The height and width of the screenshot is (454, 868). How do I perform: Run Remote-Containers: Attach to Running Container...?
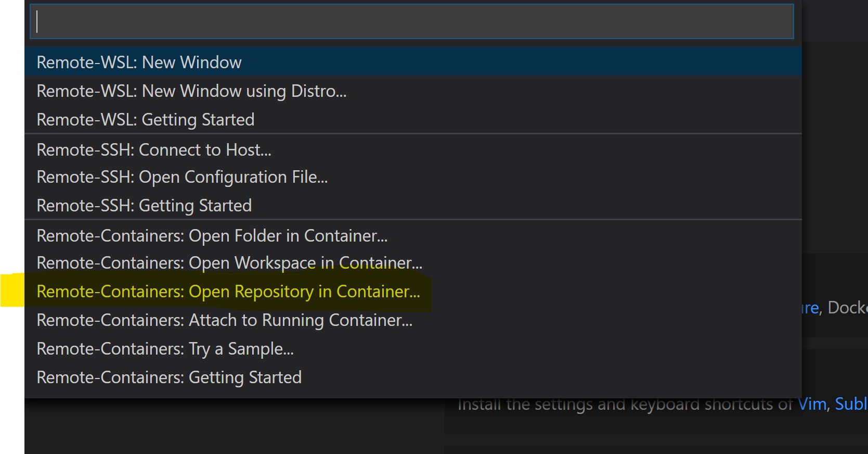413,320
